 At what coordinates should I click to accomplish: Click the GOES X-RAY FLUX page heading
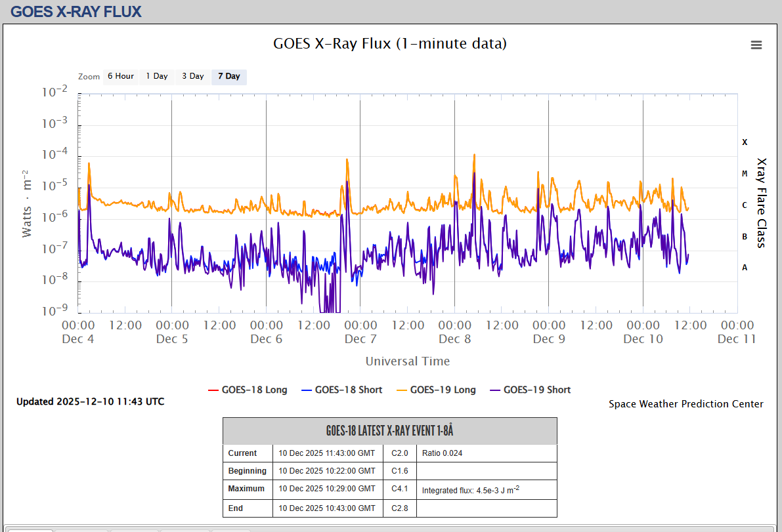[76, 12]
